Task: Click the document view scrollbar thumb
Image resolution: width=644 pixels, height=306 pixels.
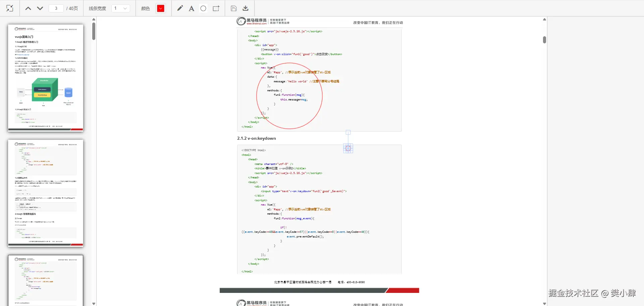Action: pos(544,40)
